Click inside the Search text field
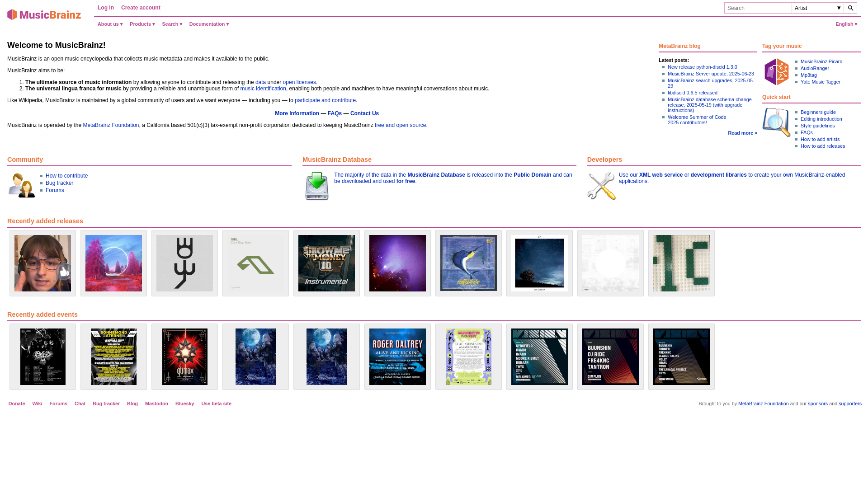Image resolution: width=868 pixels, height=488 pixels. 758,8
